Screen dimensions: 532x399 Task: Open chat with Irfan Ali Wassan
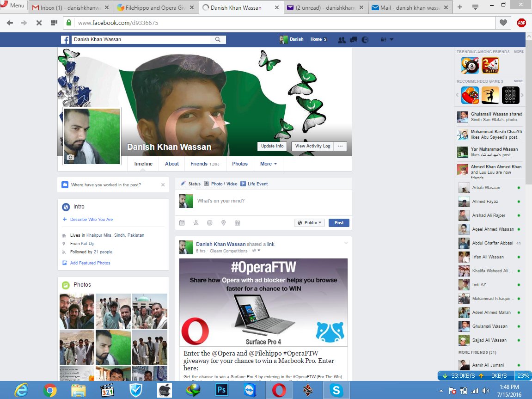tap(489, 257)
